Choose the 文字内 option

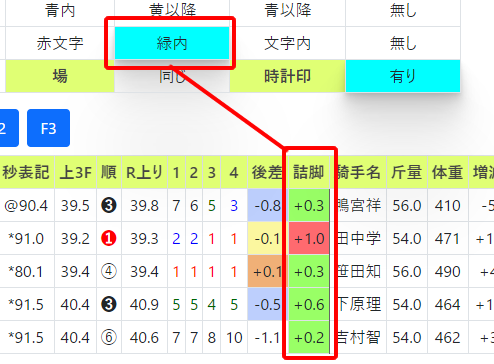pyautogui.click(x=287, y=43)
